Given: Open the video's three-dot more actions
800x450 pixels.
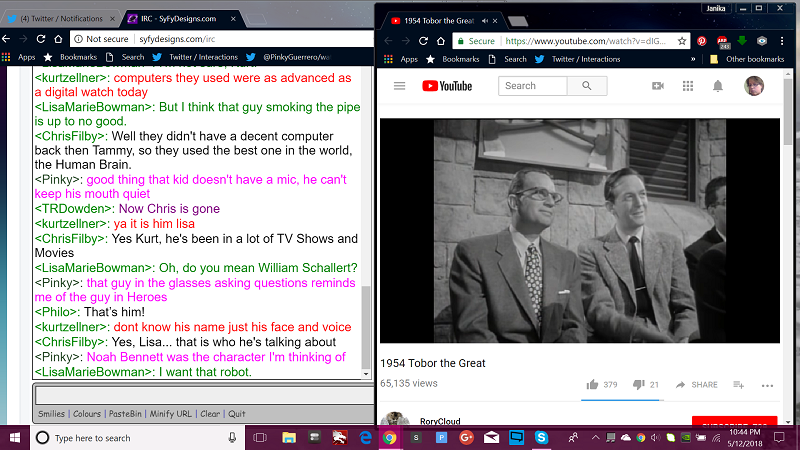Looking at the screenshot, I should click(767, 386).
